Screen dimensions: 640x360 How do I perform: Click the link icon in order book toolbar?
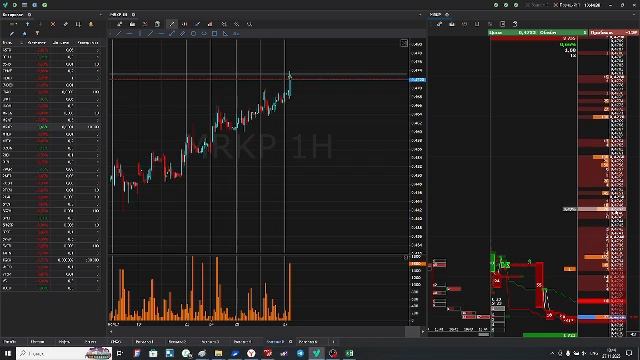439,24
